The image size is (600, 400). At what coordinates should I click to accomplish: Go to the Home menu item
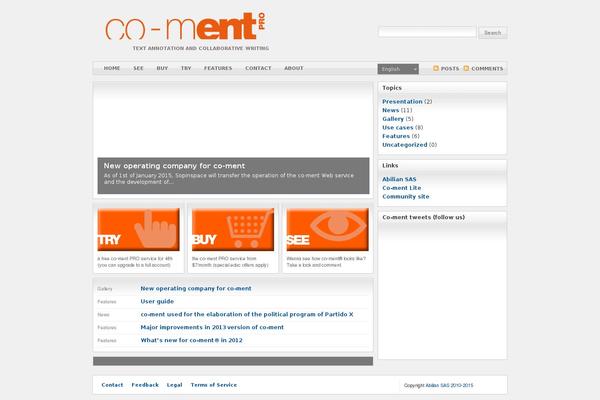click(112, 68)
